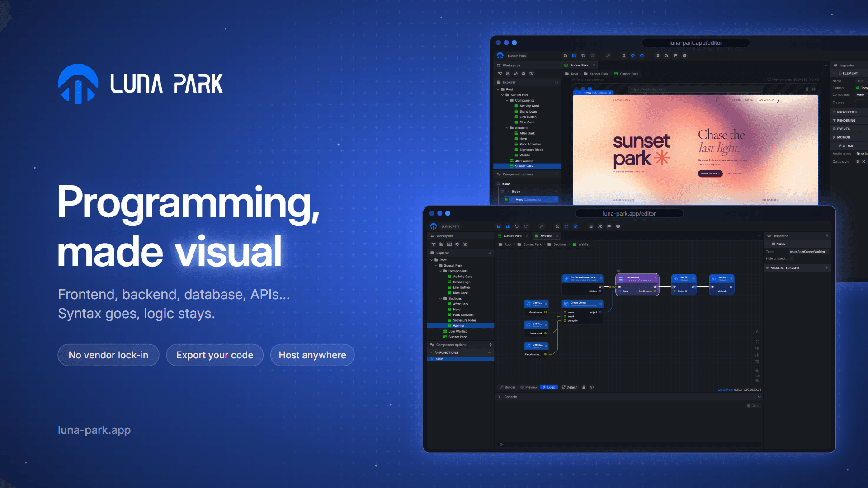Add a manual trigger with plus icon
Image resolution: width=868 pixels, height=488 pixels.
coord(827,268)
